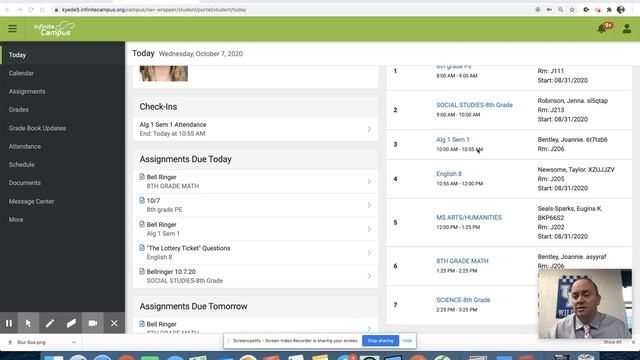This screenshot has width=640, height=360.
Task: Open the browser extensions puzzle icon
Action: pyautogui.click(x=609, y=9)
